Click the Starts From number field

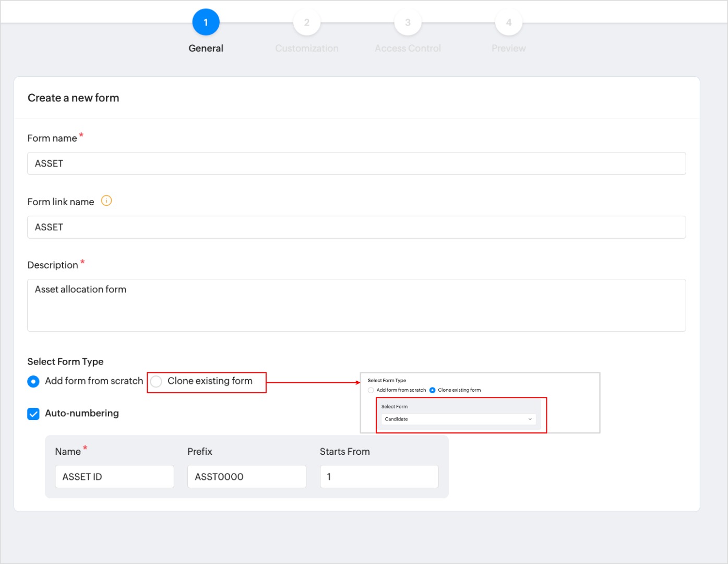point(379,477)
